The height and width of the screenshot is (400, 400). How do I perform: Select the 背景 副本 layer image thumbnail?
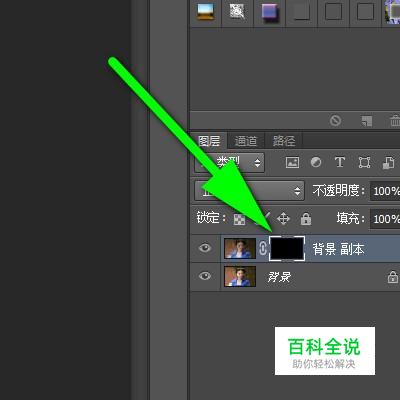point(240,248)
